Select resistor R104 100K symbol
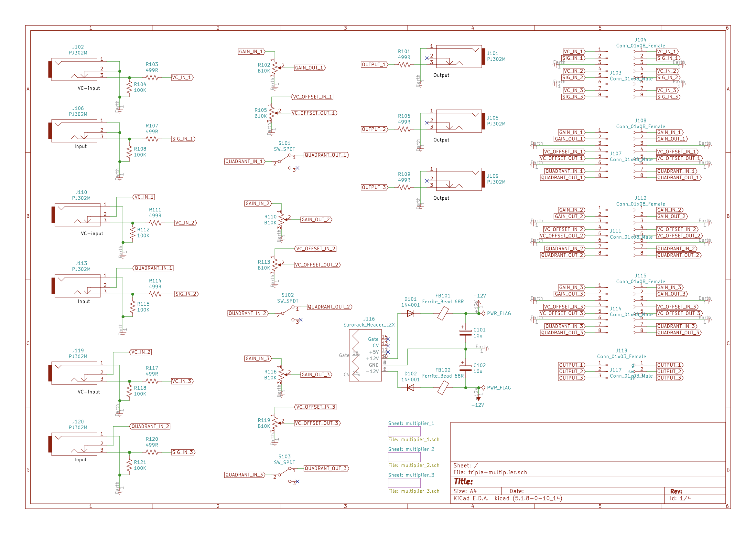The height and width of the screenshot is (534, 756). click(x=129, y=88)
